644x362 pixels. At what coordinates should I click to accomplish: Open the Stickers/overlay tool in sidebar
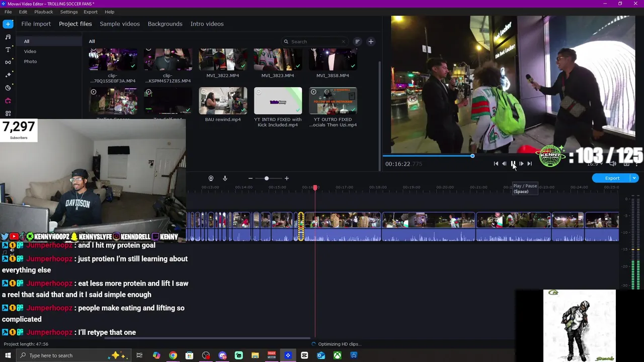(8, 88)
